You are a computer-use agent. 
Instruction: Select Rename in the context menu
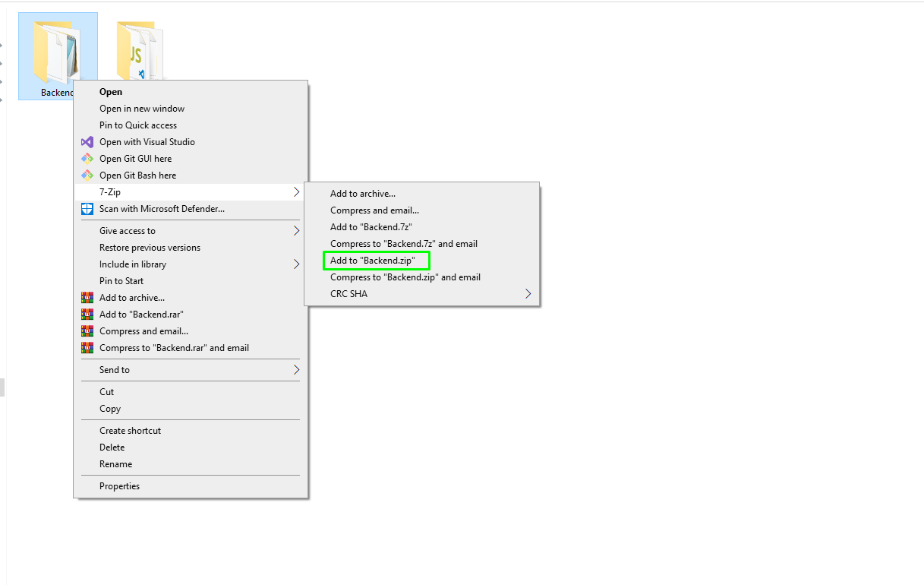(115, 464)
